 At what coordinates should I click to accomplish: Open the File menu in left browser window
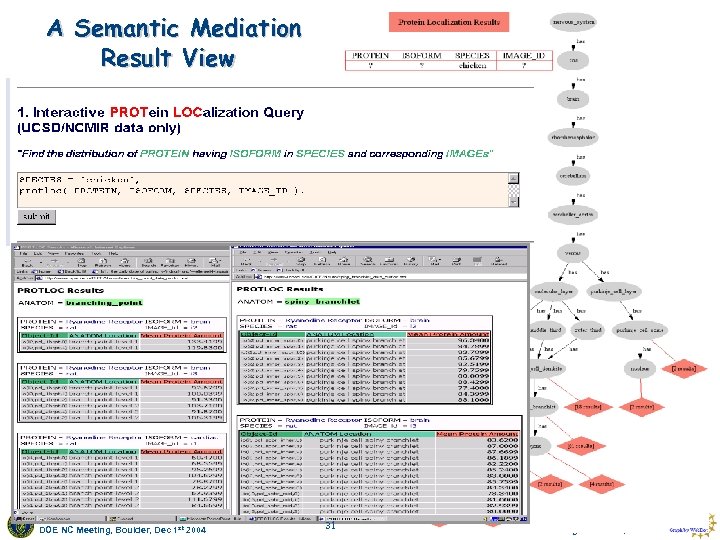click(24, 253)
